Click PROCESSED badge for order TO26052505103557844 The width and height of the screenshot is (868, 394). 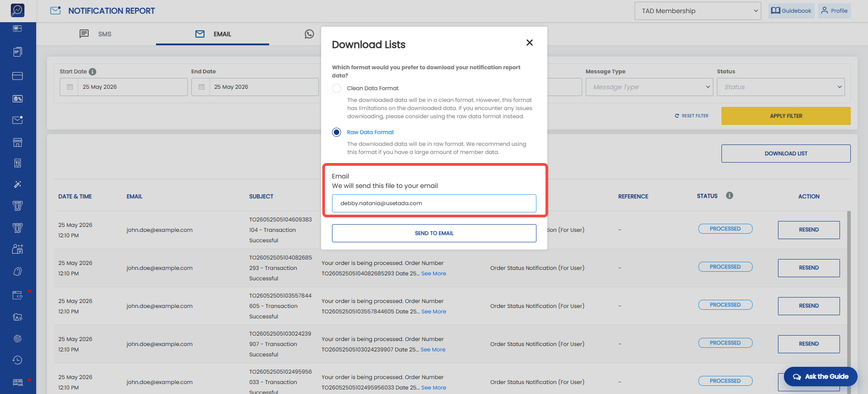point(726,305)
